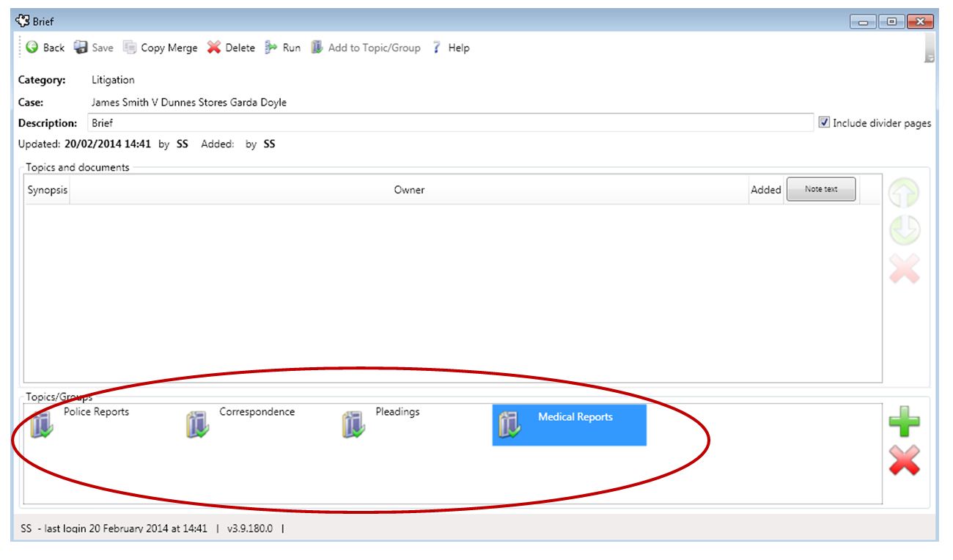The width and height of the screenshot is (953, 560).
Task: Sort by the Synopsis column header
Action: pyautogui.click(x=48, y=190)
